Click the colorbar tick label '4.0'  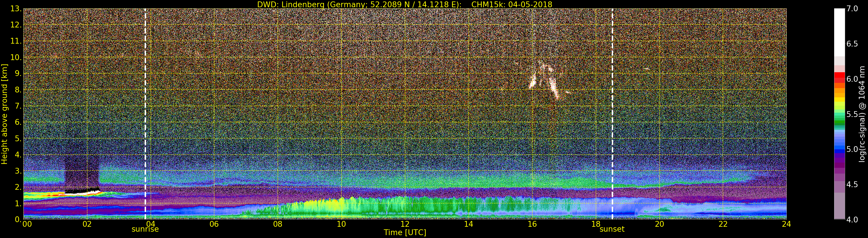click(x=852, y=220)
